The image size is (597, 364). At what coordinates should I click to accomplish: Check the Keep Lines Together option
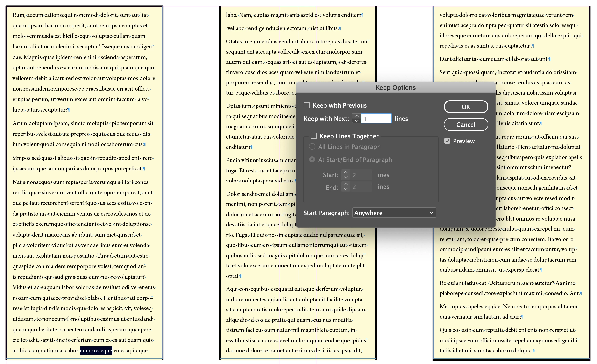(314, 136)
